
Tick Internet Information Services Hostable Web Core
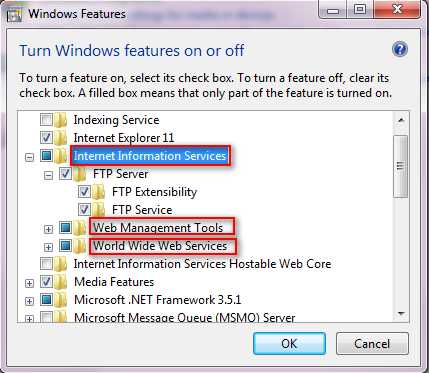pos(46,264)
